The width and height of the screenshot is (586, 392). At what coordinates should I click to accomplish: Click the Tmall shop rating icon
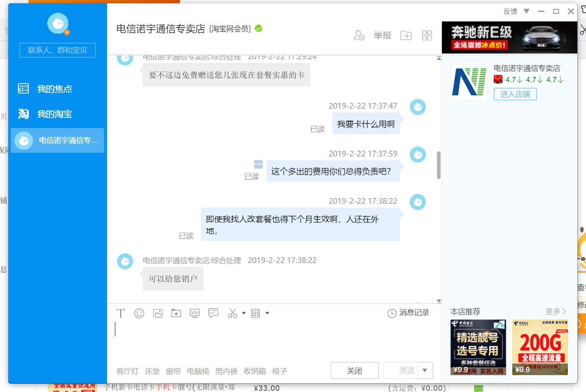pos(498,79)
